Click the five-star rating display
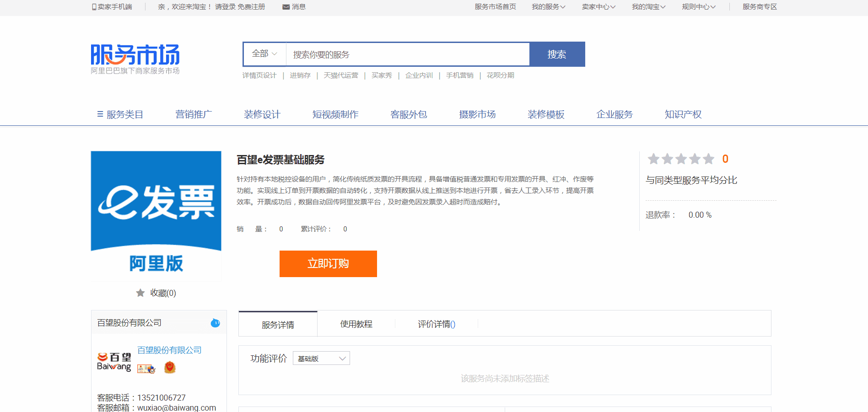The image size is (868, 412). pyautogui.click(x=681, y=159)
